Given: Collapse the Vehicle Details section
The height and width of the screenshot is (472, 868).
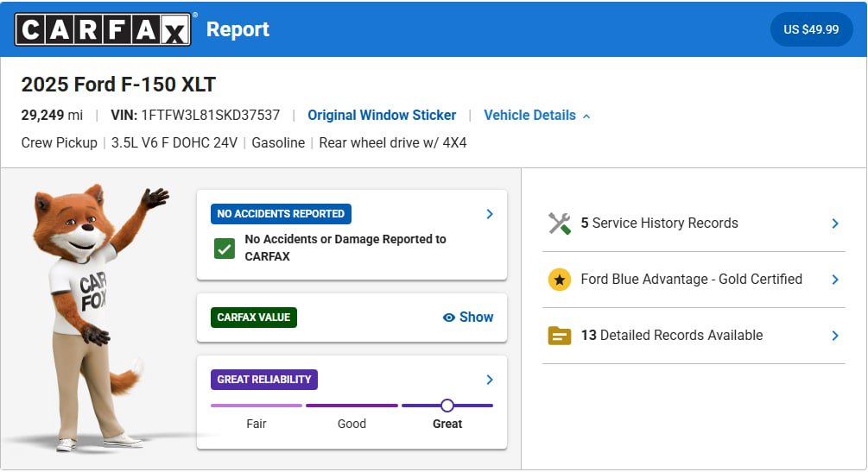Looking at the screenshot, I should pos(537,115).
